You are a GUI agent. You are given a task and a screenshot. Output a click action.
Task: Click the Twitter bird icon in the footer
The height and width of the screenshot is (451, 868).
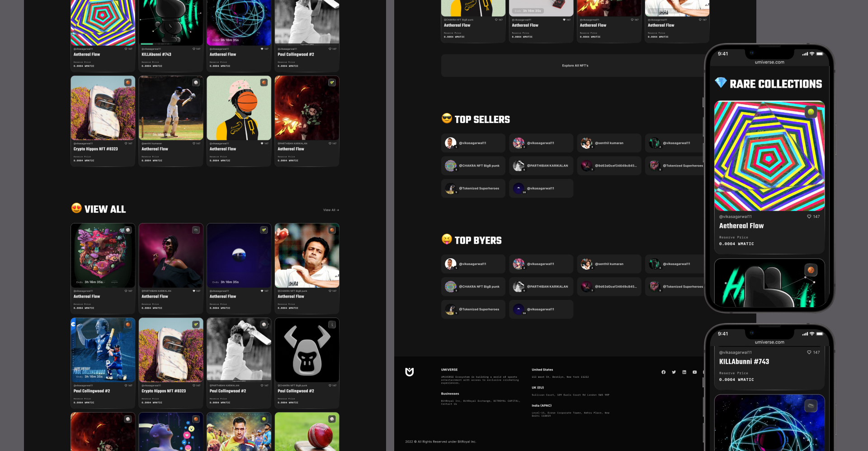pyautogui.click(x=674, y=372)
